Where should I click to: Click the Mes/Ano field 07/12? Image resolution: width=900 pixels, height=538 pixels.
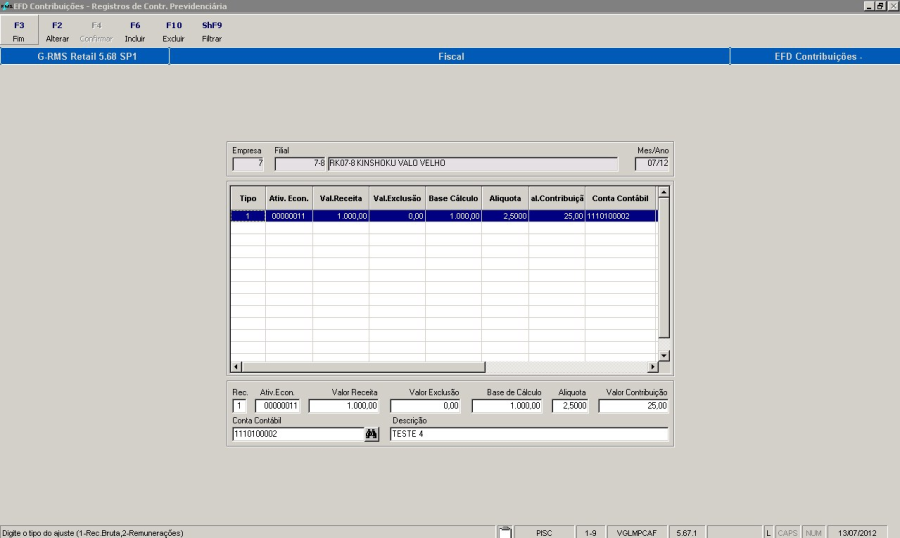[x=652, y=164]
